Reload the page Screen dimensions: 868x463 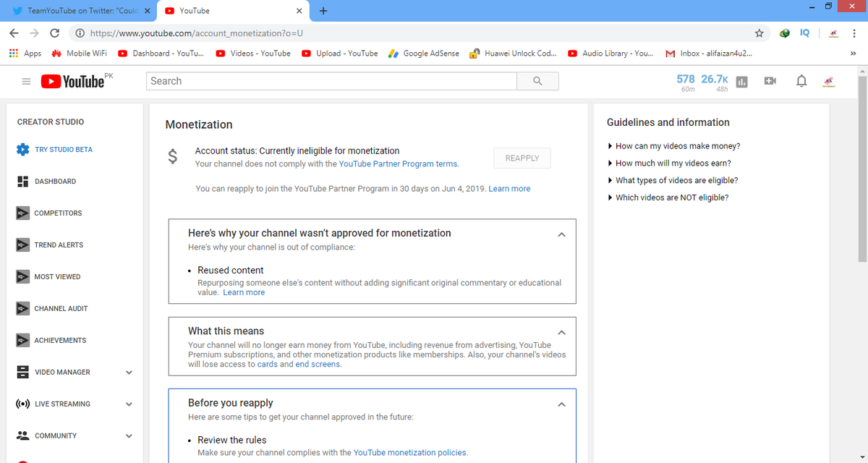click(x=54, y=33)
